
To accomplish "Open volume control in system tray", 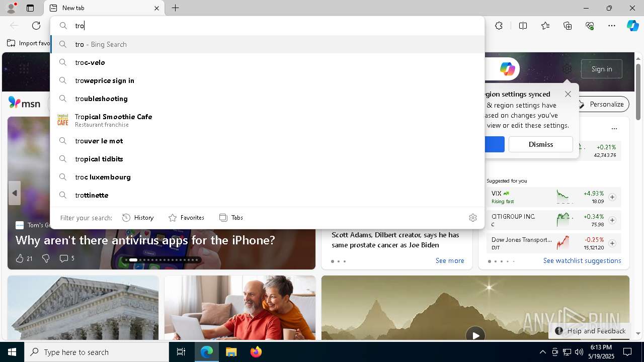I will 579,352.
